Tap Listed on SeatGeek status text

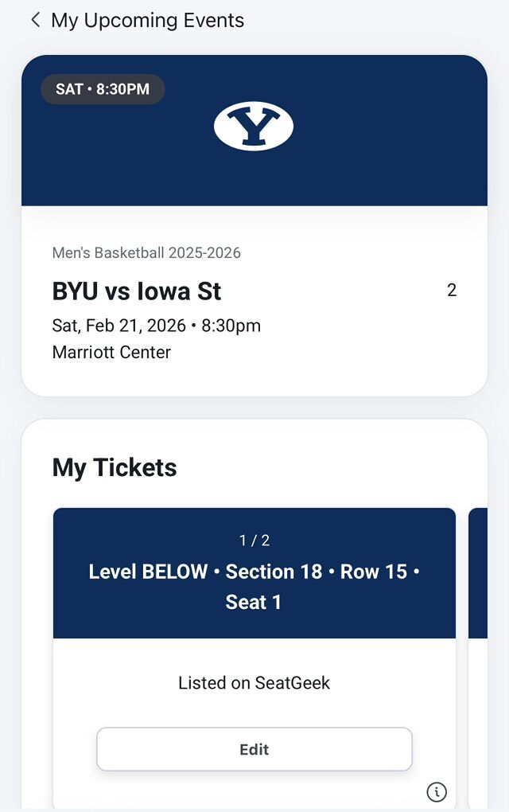pos(254,682)
